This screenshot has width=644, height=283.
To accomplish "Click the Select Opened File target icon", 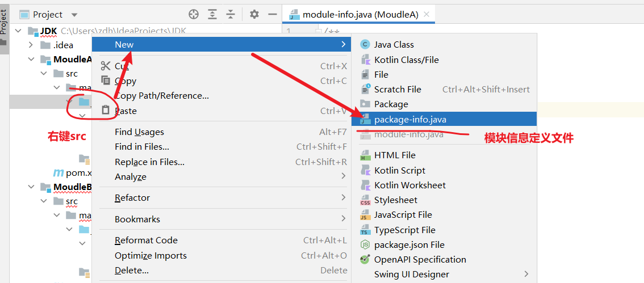I will pyautogui.click(x=194, y=15).
